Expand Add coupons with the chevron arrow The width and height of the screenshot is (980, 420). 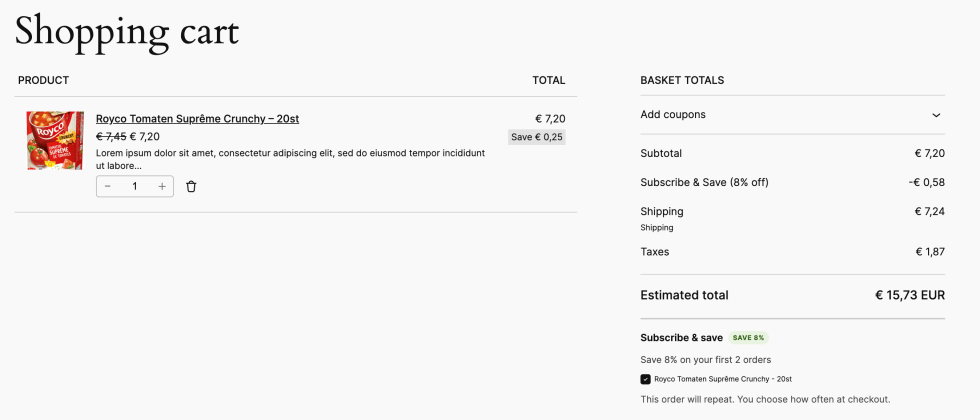pos(936,115)
